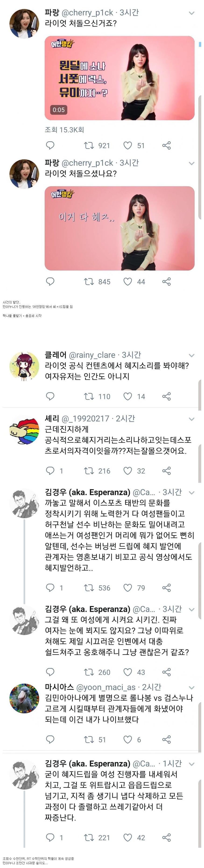Open the second 파랑 tweet image
The image size is (204, 868).
120,228
